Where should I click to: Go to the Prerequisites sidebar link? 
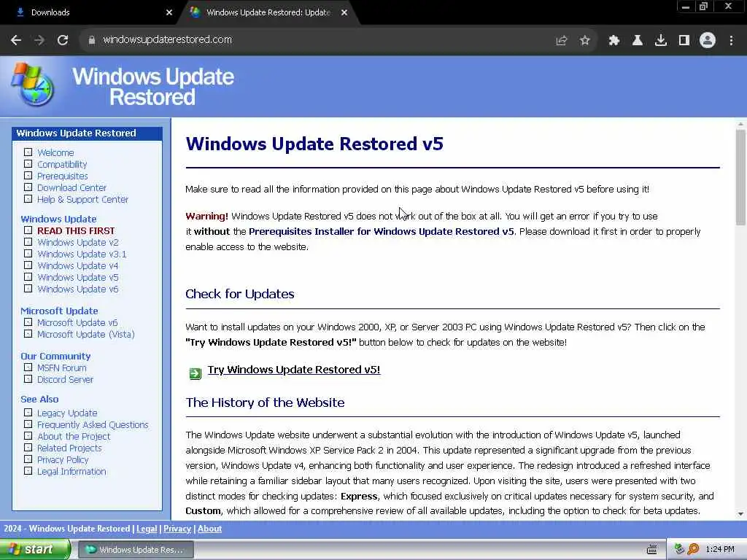(63, 176)
